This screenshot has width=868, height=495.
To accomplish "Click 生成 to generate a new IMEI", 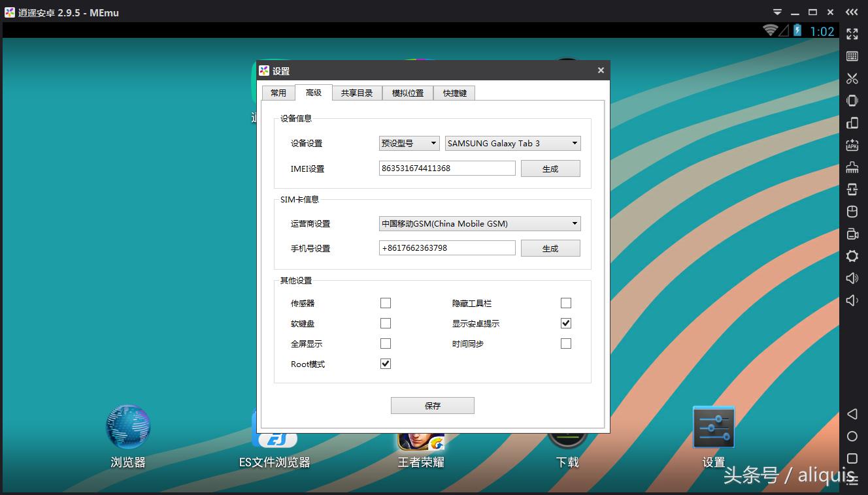I will tap(550, 168).
